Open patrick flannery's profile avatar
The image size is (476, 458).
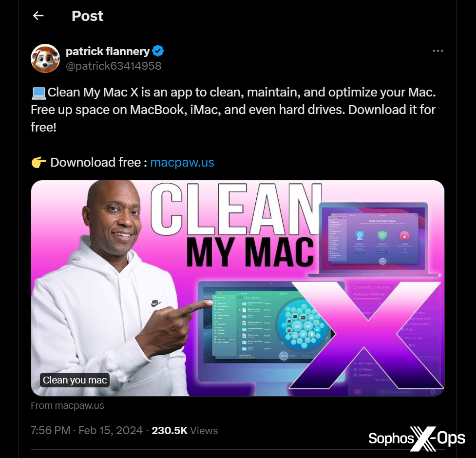(45, 58)
